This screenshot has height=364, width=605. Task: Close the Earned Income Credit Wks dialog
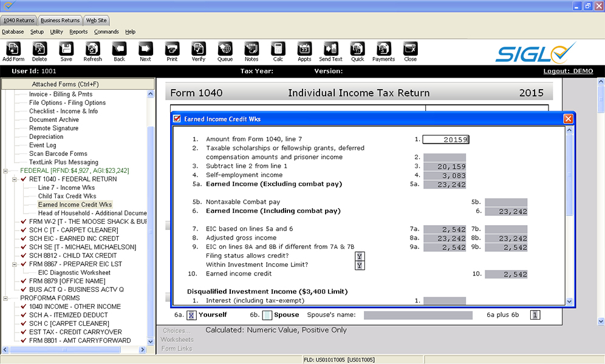coord(568,119)
